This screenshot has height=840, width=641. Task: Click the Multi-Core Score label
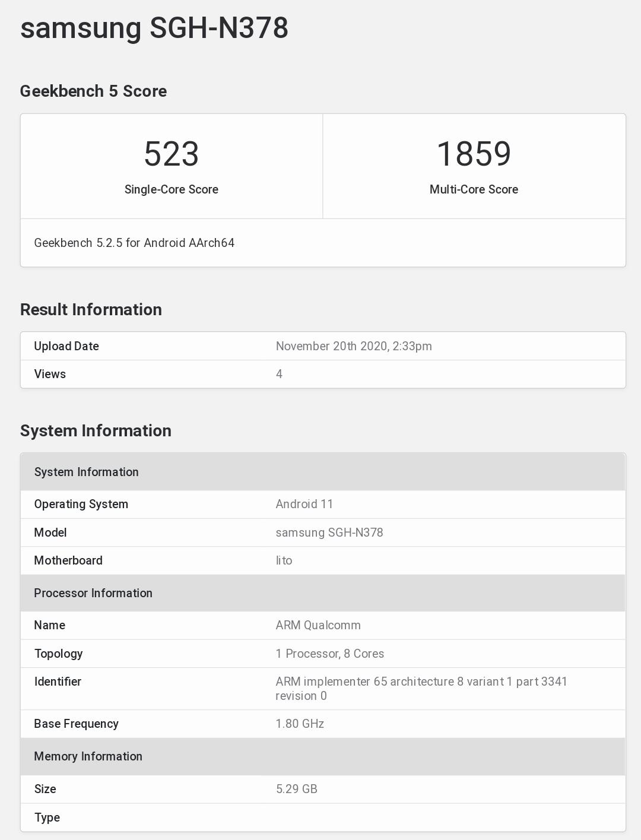(x=473, y=189)
